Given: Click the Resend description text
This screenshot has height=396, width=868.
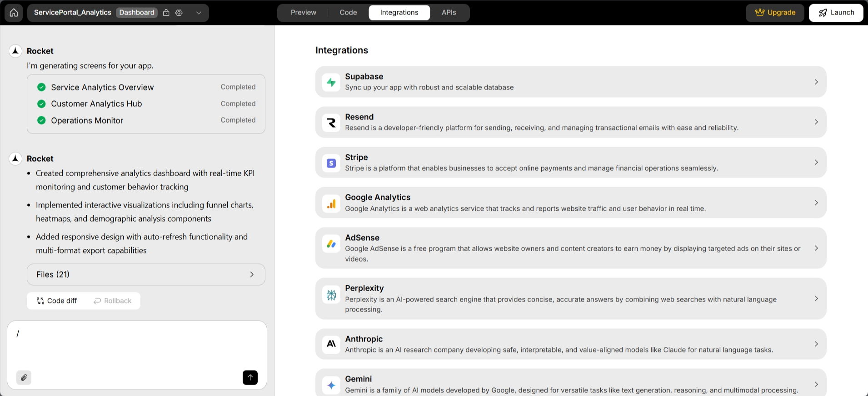Looking at the screenshot, I should (542, 128).
